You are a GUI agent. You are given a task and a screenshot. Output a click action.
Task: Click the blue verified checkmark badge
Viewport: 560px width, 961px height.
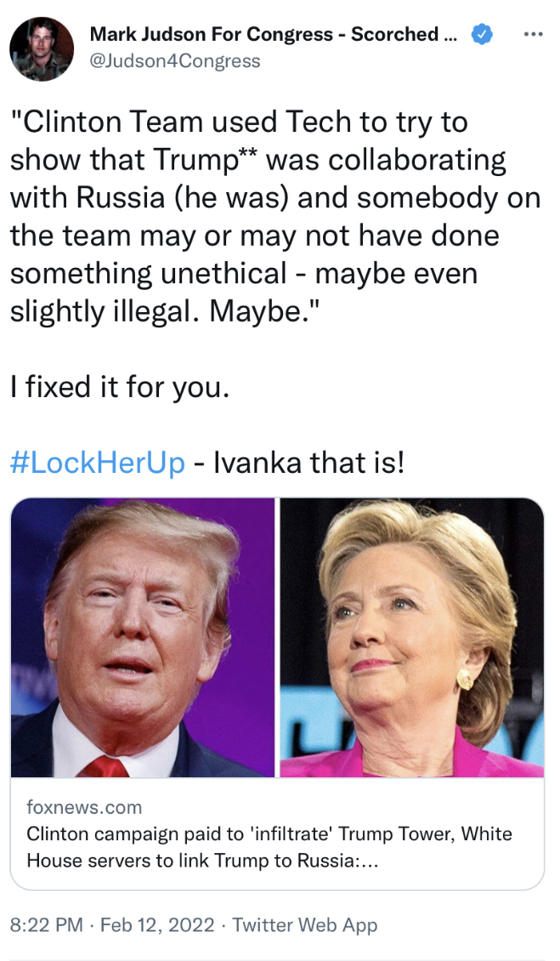tap(482, 34)
